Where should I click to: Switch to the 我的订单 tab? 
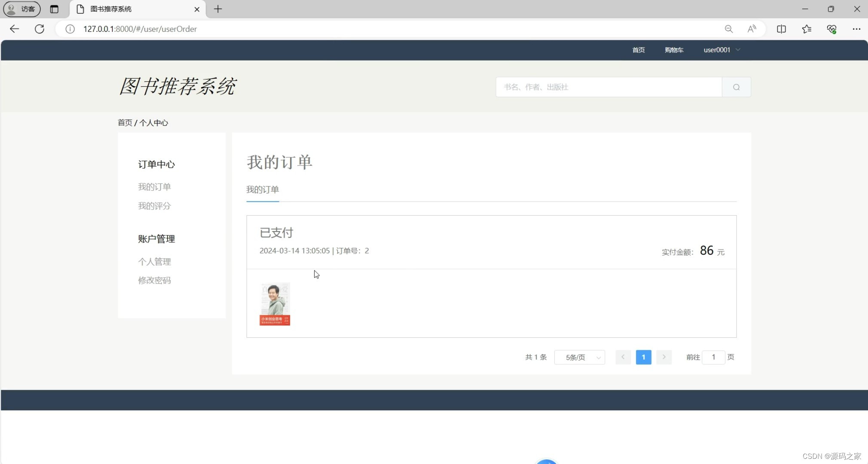tap(262, 189)
